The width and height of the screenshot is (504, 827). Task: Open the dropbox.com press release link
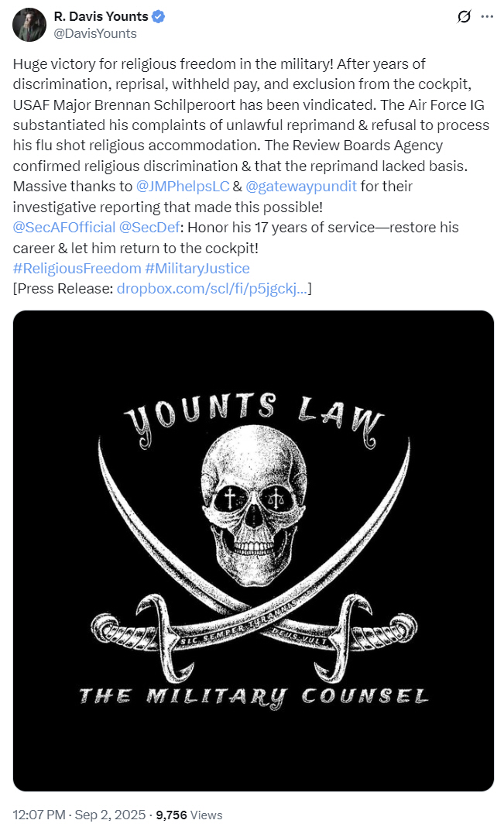tap(212, 289)
